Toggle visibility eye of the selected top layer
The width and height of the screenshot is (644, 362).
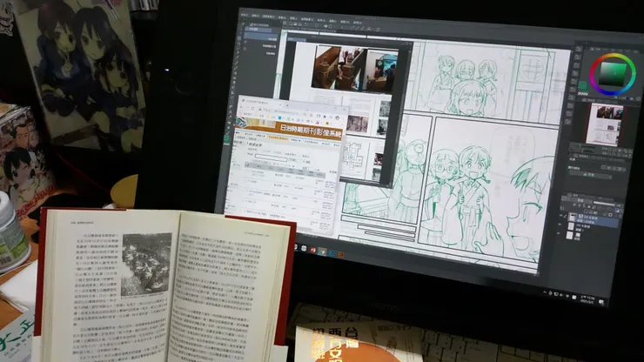tap(560, 215)
